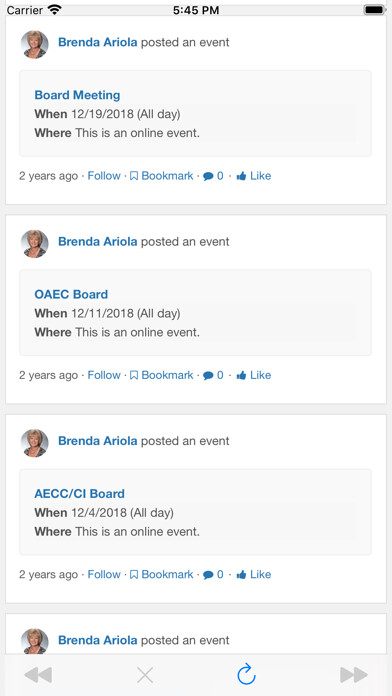The width and height of the screenshot is (392, 696).
Task: Tap the browser back arrows icon
Action: click(x=38, y=675)
